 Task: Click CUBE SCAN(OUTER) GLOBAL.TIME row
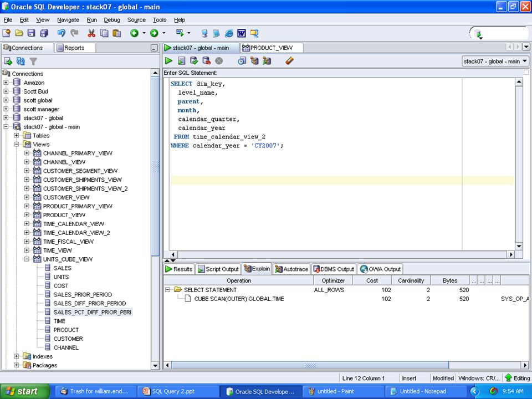coord(239,299)
